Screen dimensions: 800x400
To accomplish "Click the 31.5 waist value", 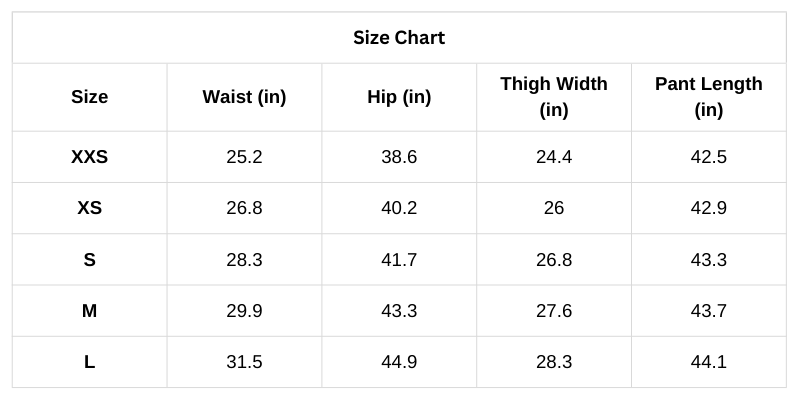I will click(x=244, y=362).
